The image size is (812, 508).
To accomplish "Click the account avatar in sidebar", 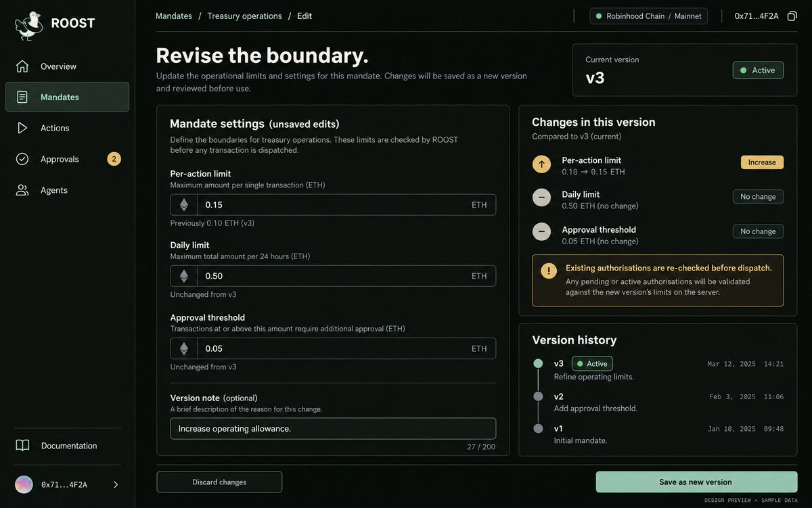I will point(24,484).
